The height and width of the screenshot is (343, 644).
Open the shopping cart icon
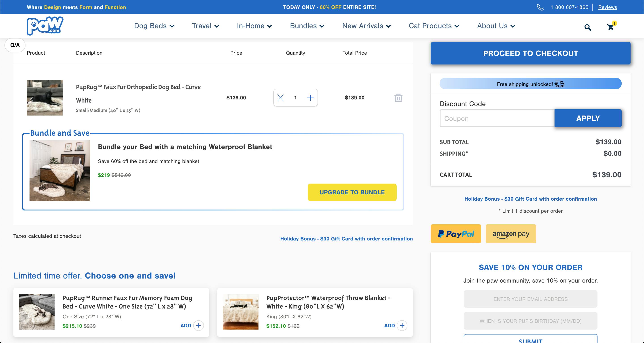point(610,27)
